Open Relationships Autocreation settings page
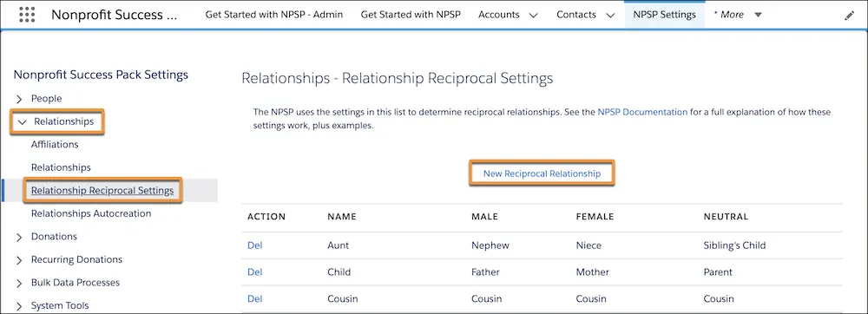This screenshot has width=868, height=314. click(x=91, y=213)
